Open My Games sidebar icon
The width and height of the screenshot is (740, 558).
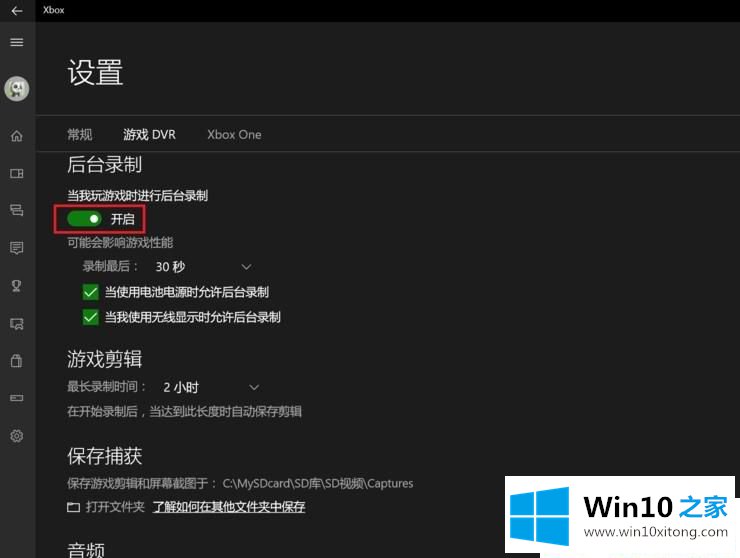click(17, 174)
